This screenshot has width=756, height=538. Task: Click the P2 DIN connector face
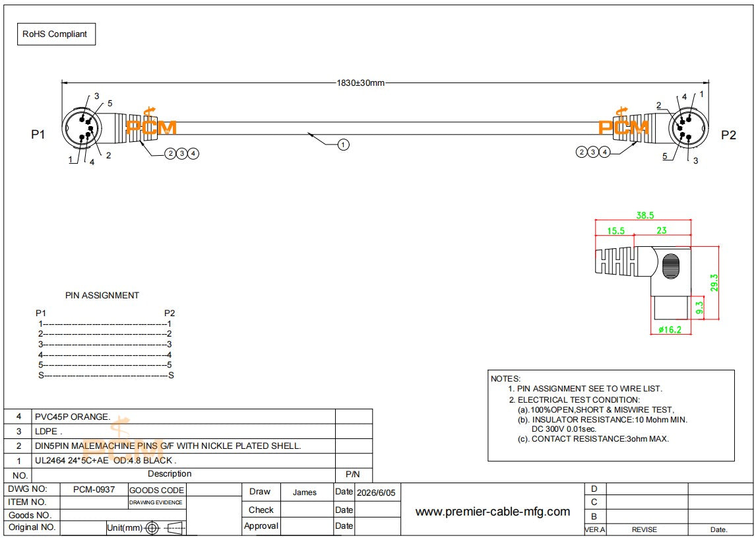(x=688, y=128)
